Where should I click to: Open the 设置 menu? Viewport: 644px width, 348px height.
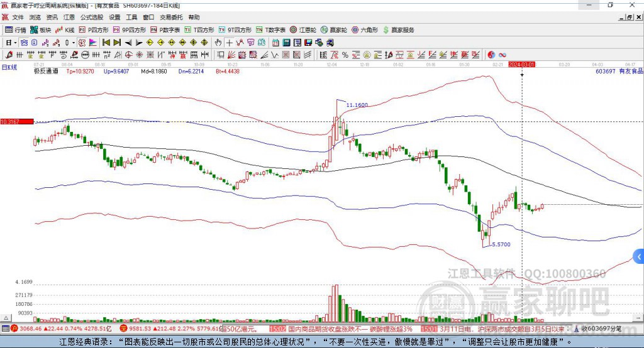point(114,17)
